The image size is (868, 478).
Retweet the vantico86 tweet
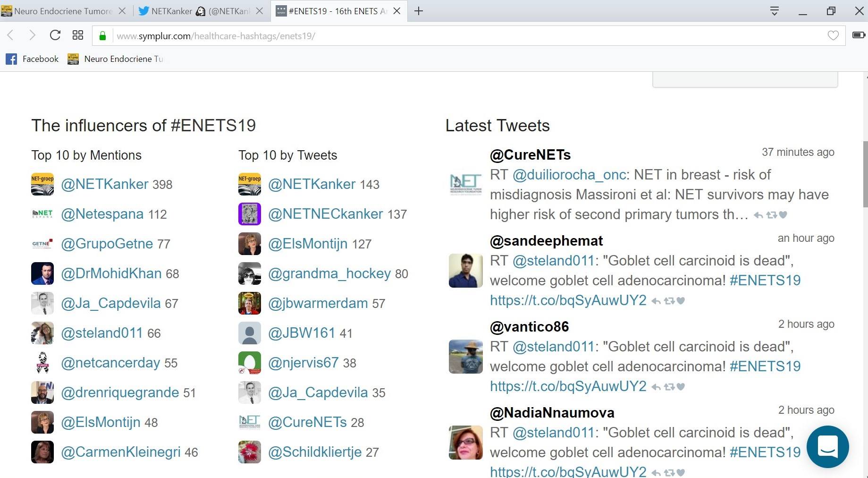pos(669,387)
